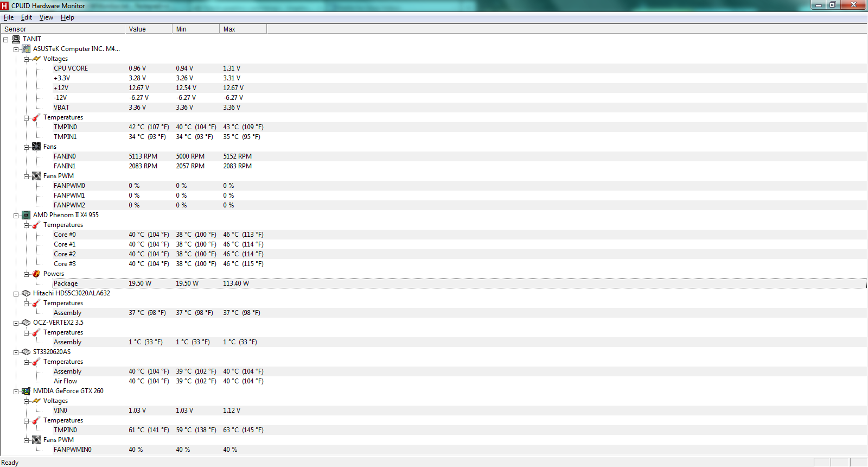Click the Temperatures thermometer icon under OCZ-VERTEX2
868x467 pixels.
tap(36, 332)
